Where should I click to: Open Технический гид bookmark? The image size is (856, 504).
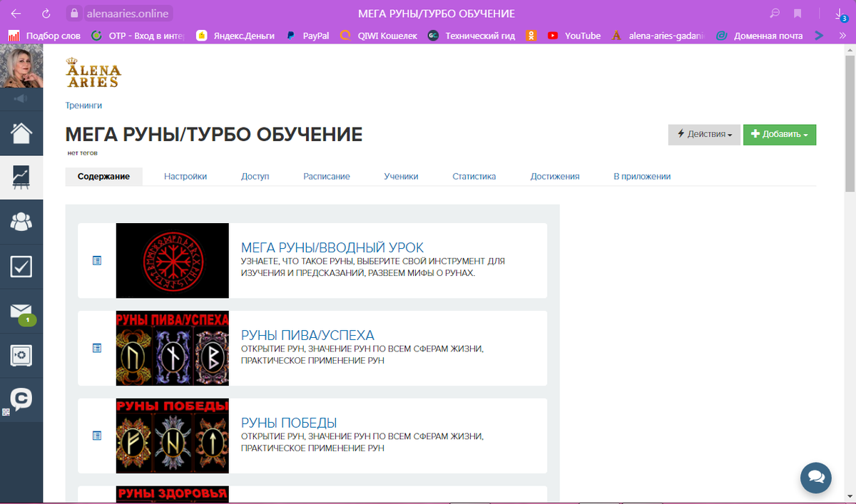coord(472,35)
